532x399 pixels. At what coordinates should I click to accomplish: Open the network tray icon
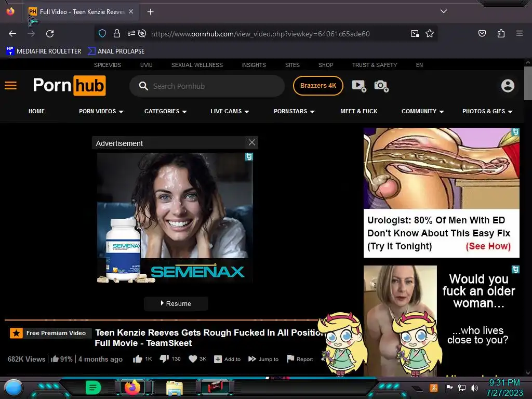pos(461,388)
